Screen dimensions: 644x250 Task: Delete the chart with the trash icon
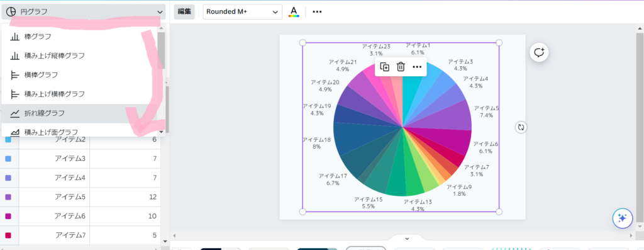click(401, 67)
